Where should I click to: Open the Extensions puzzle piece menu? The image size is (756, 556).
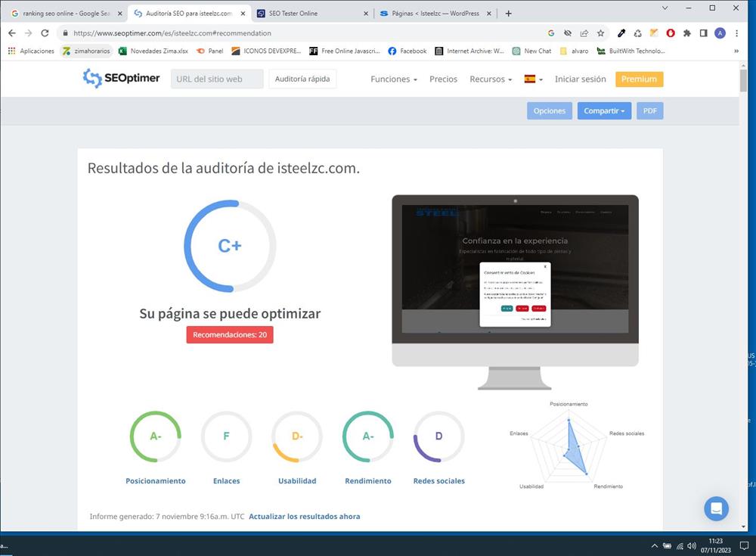[686, 33]
